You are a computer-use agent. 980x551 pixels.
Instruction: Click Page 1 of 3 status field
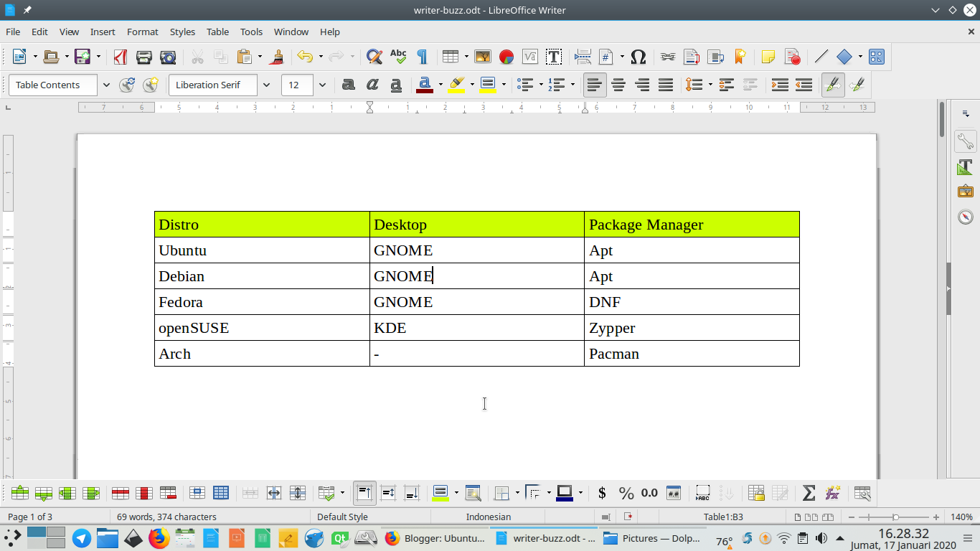30,517
